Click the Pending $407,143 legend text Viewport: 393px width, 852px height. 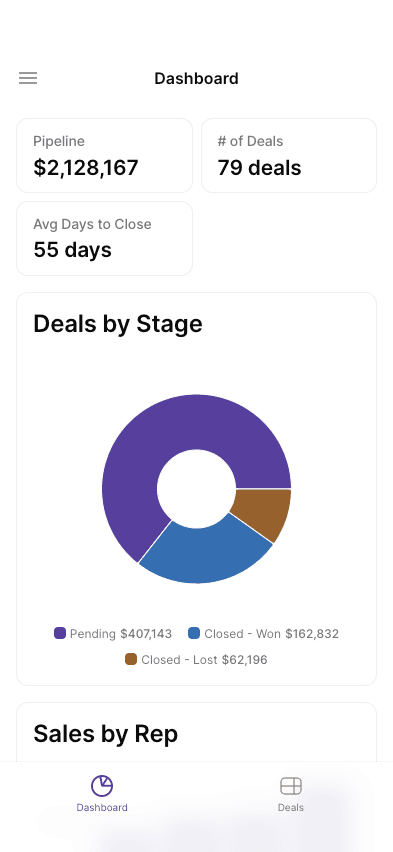coord(121,634)
